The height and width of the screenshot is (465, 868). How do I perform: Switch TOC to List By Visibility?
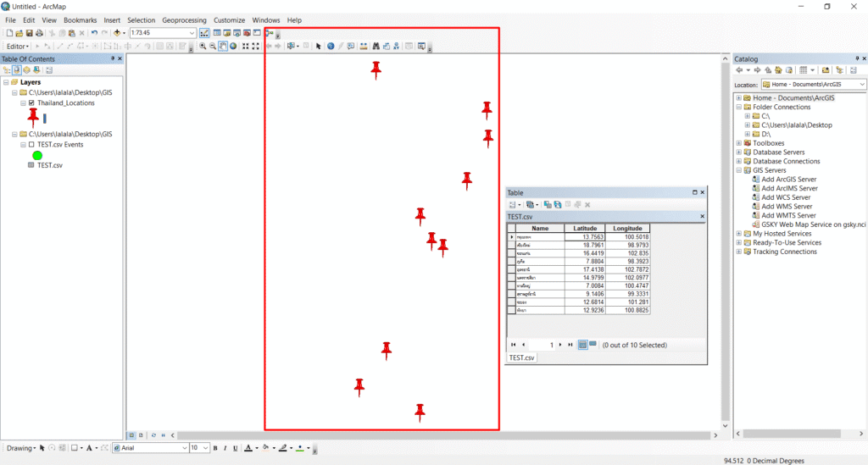pyautogui.click(x=26, y=70)
